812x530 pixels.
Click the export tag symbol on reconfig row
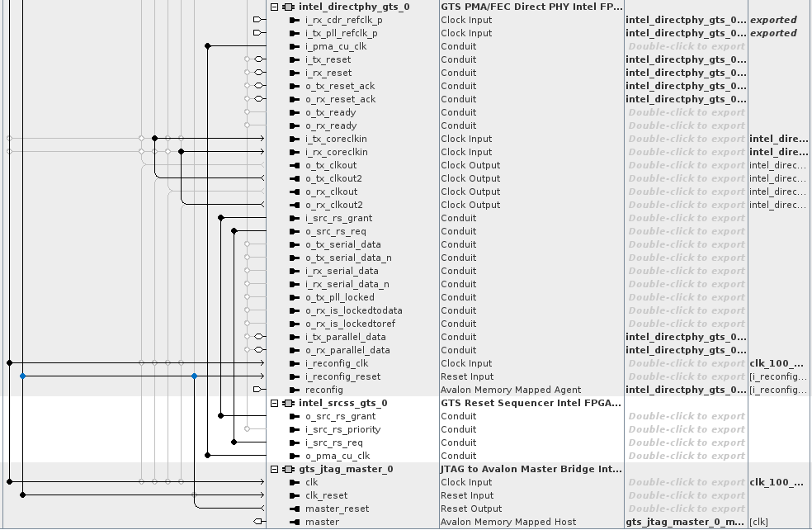tap(259, 390)
